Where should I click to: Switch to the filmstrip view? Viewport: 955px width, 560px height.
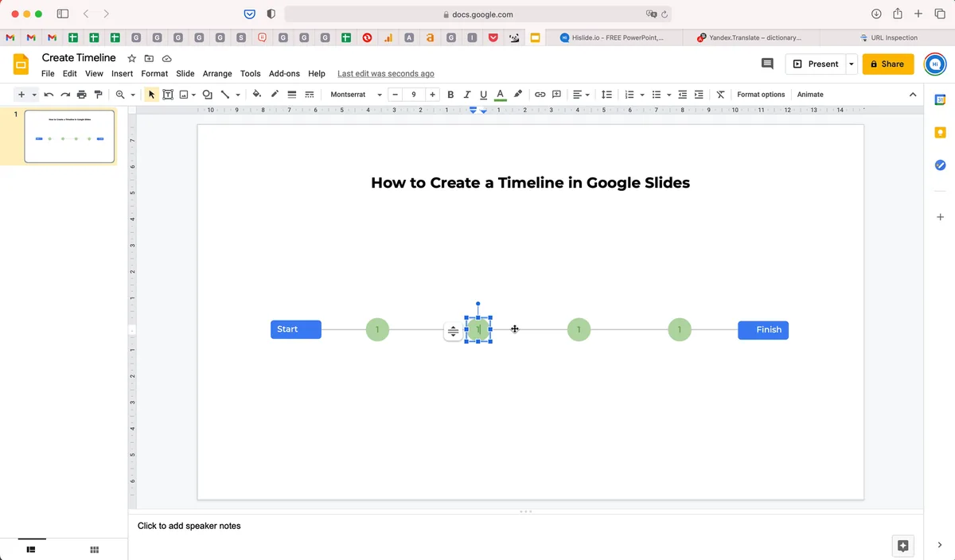(x=31, y=549)
